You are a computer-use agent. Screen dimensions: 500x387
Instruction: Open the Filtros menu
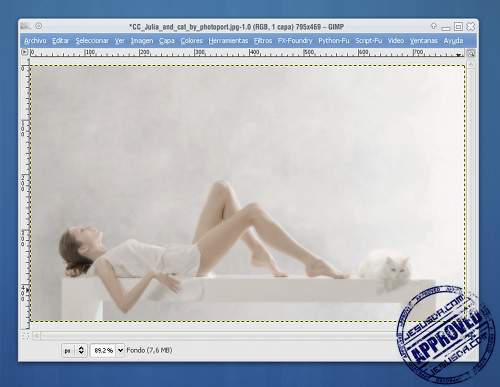pos(263,41)
